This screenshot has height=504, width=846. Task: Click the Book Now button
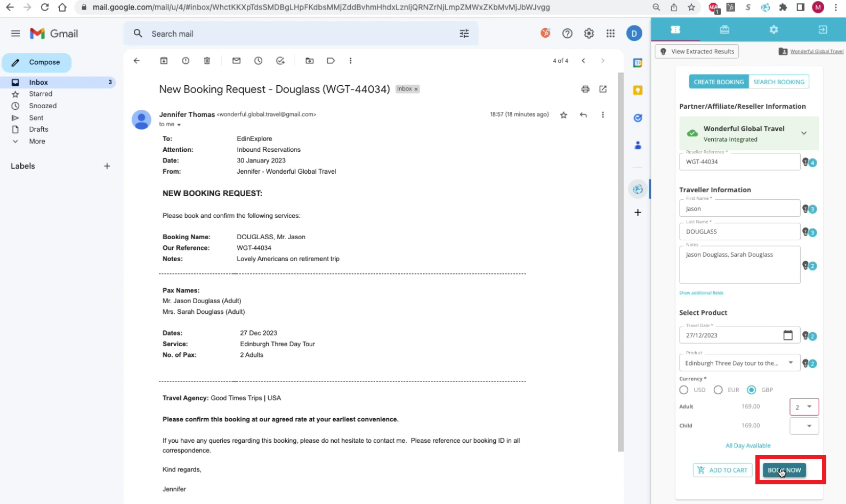pos(784,470)
